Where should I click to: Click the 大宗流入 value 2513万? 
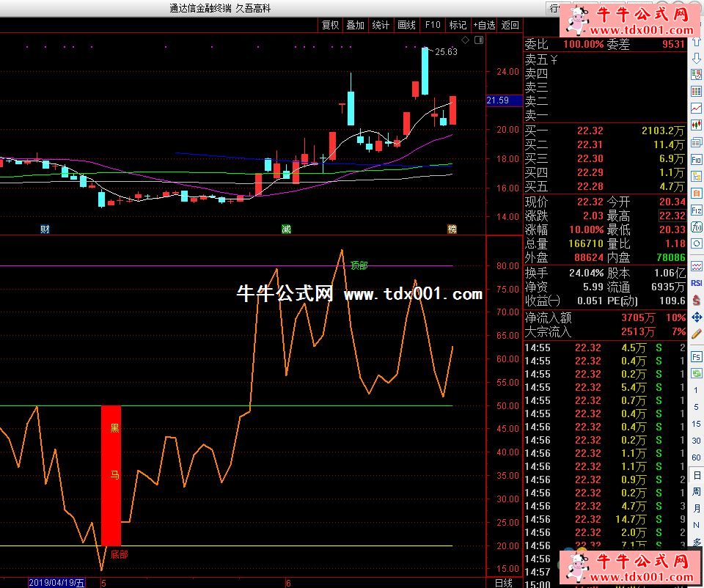click(x=638, y=331)
